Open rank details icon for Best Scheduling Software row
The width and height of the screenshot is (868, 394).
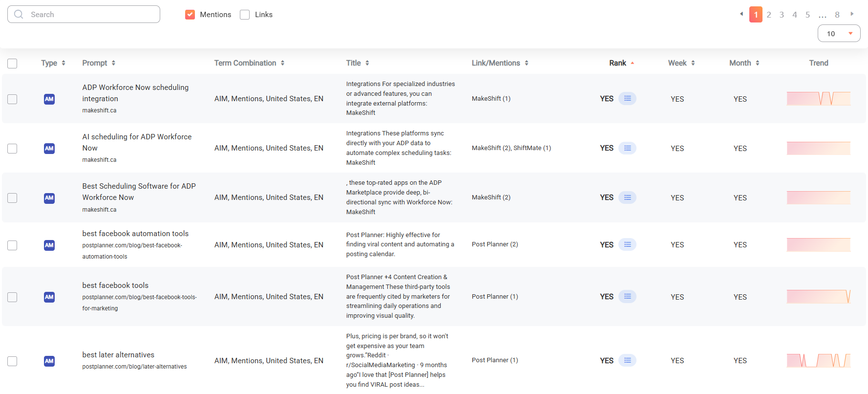tap(628, 197)
